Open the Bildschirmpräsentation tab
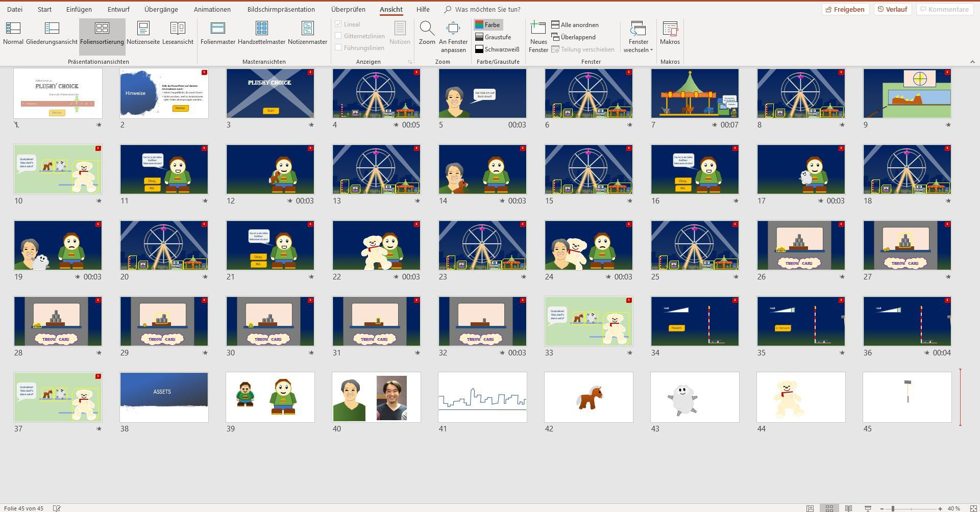The image size is (980, 512). tap(281, 9)
